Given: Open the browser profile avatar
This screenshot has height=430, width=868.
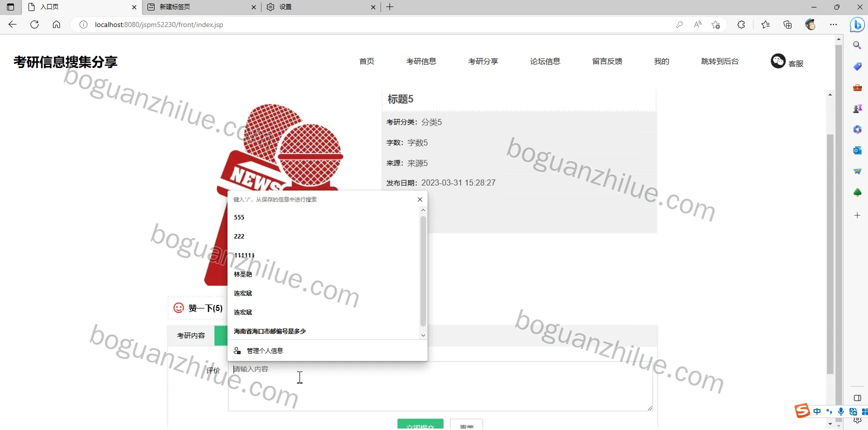Looking at the screenshot, I should [810, 24].
